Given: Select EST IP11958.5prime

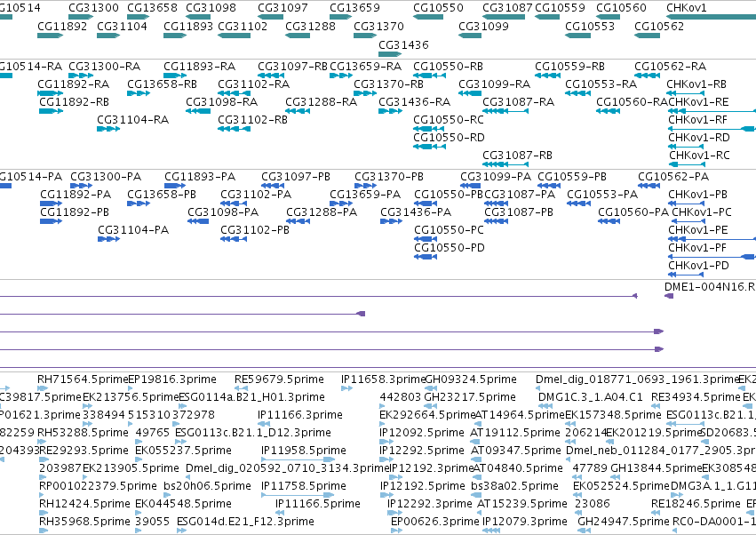Looking at the screenshot, I should pos(304,451).
